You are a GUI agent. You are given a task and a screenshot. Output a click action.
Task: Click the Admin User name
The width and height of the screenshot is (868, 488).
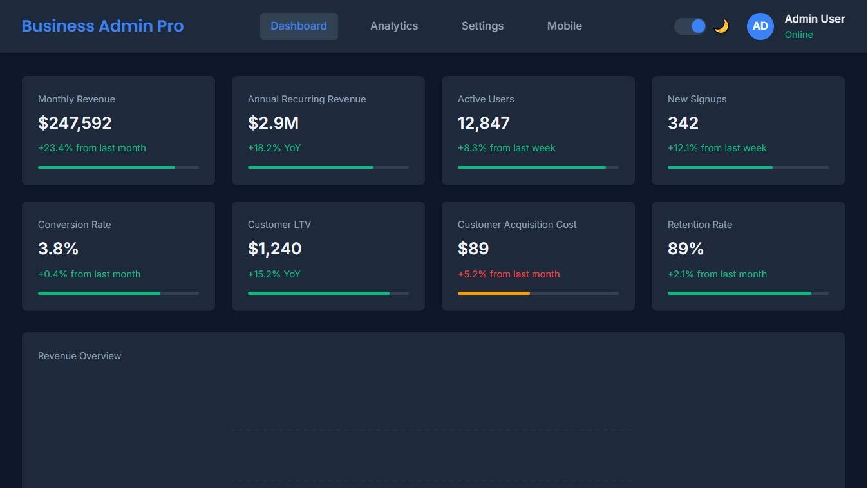[x=815, y=19]
